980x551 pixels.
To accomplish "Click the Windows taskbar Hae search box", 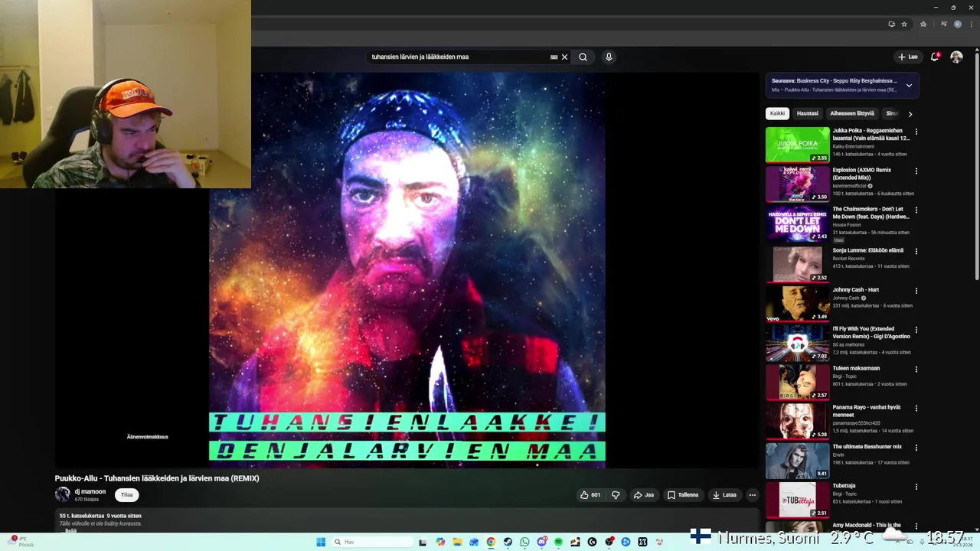I will click(x=373, y=542).
